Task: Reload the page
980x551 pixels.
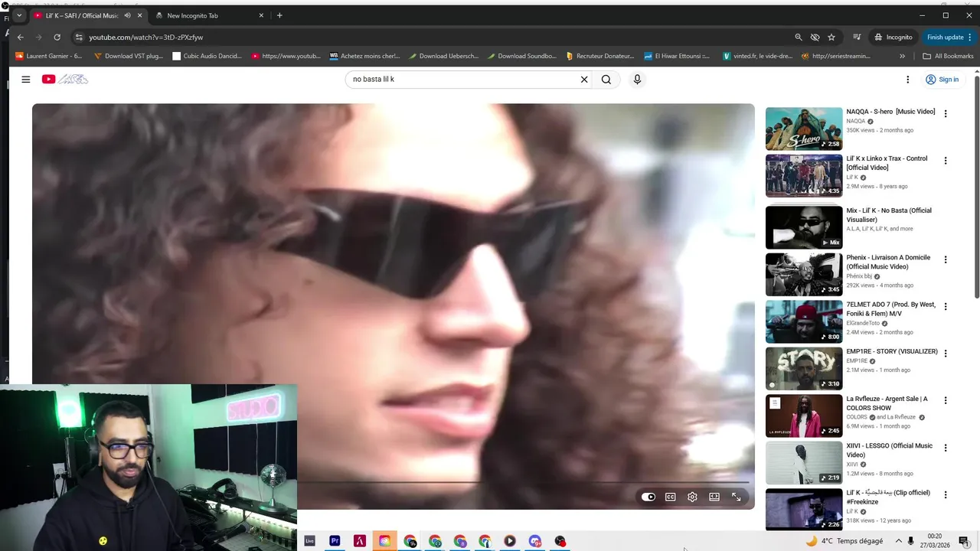Action: (x=57, y=37)
